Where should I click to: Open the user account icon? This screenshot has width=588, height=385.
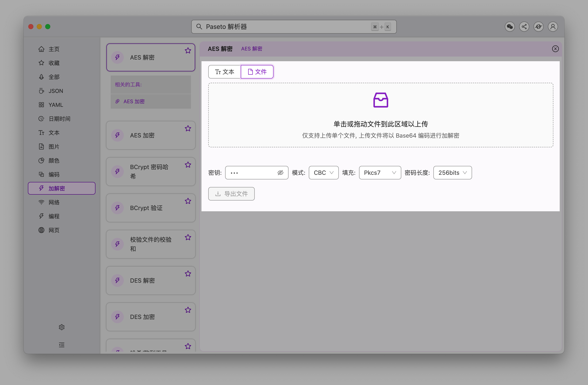pos(553,27)
